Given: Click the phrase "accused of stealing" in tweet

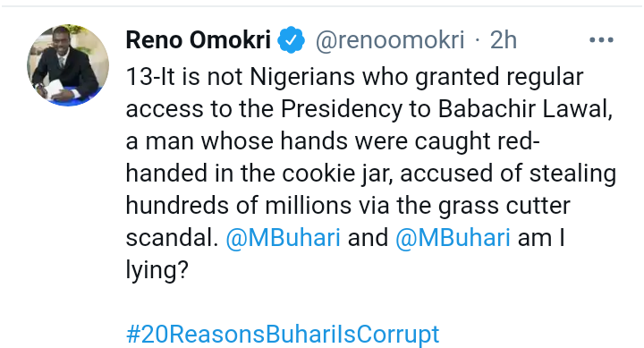Looking at the screenshot, I should [x=508, y=174].
